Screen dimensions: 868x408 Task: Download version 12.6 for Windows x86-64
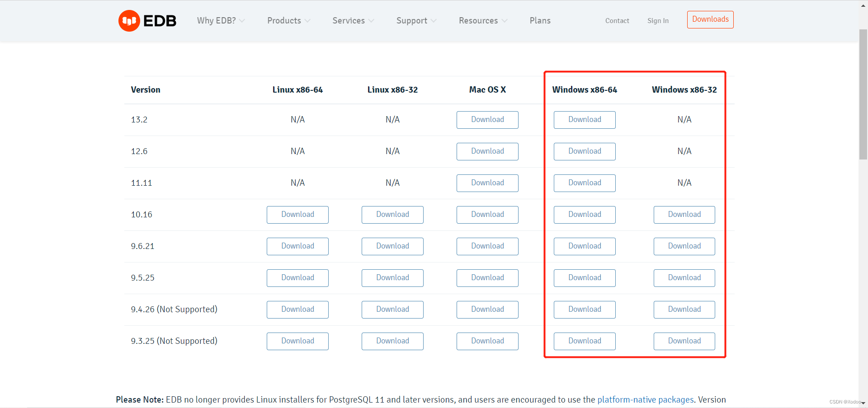point(585,151)
